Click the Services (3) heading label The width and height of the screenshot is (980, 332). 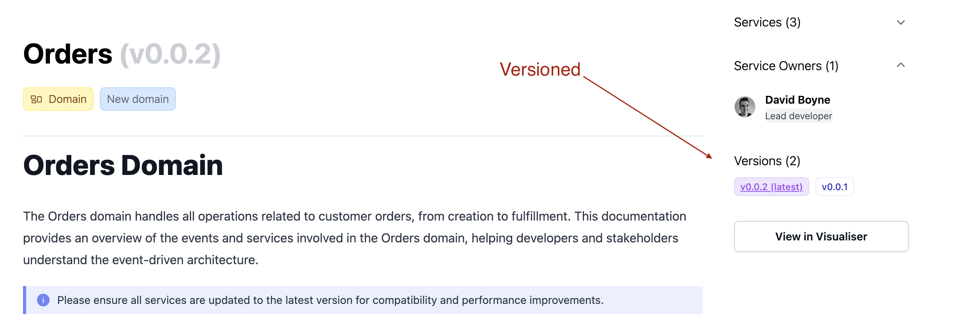(x=767, y=23)
